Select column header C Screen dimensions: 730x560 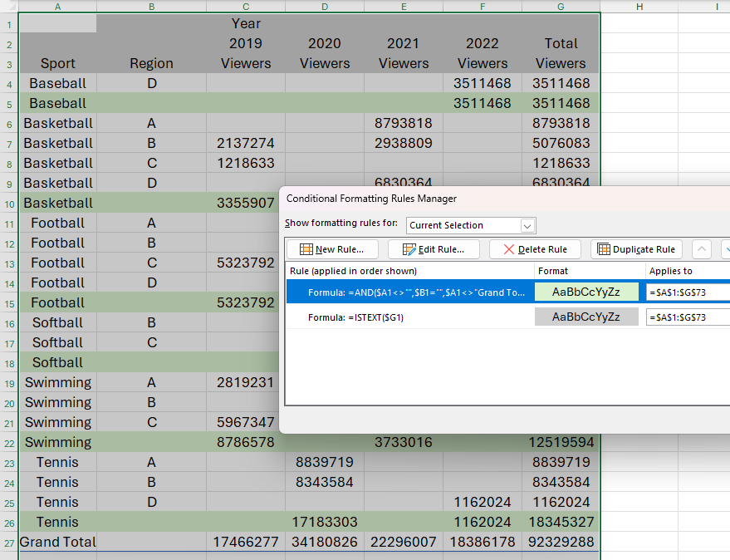click(x=246, y=7)
